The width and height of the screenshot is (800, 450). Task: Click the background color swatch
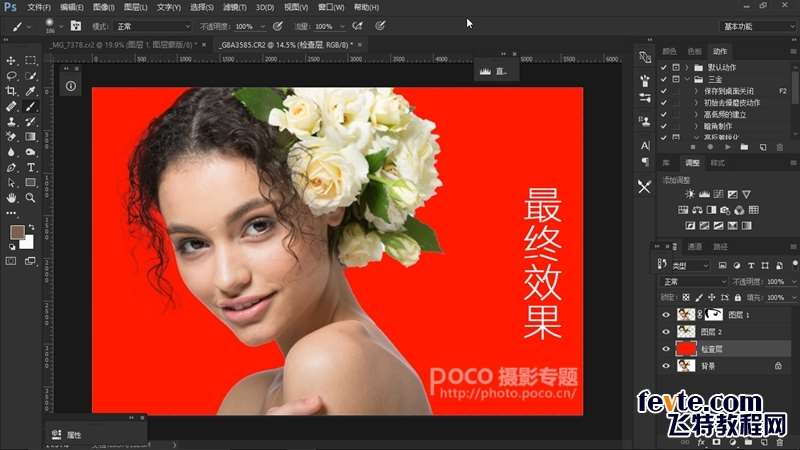(x=28, y=242)
